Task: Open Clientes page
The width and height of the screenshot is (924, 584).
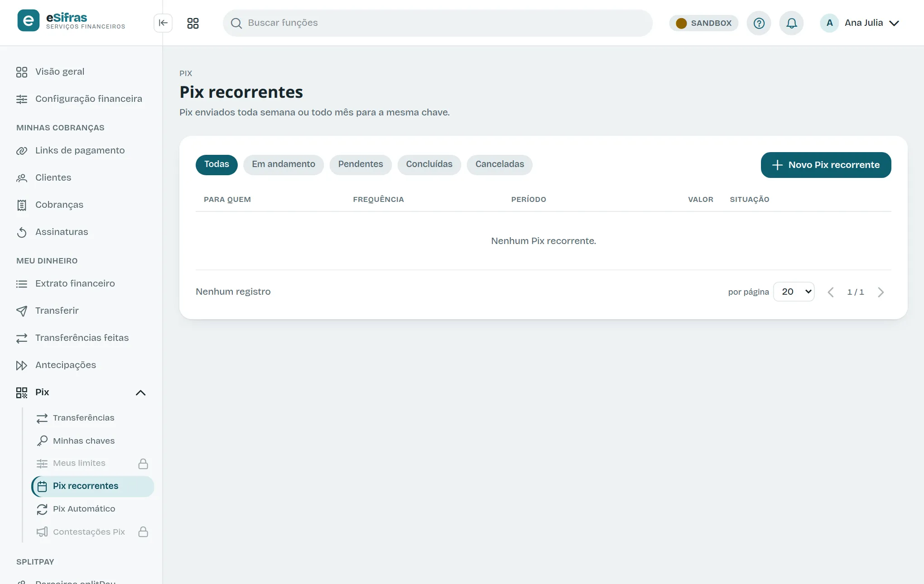Action: point(82,177)
